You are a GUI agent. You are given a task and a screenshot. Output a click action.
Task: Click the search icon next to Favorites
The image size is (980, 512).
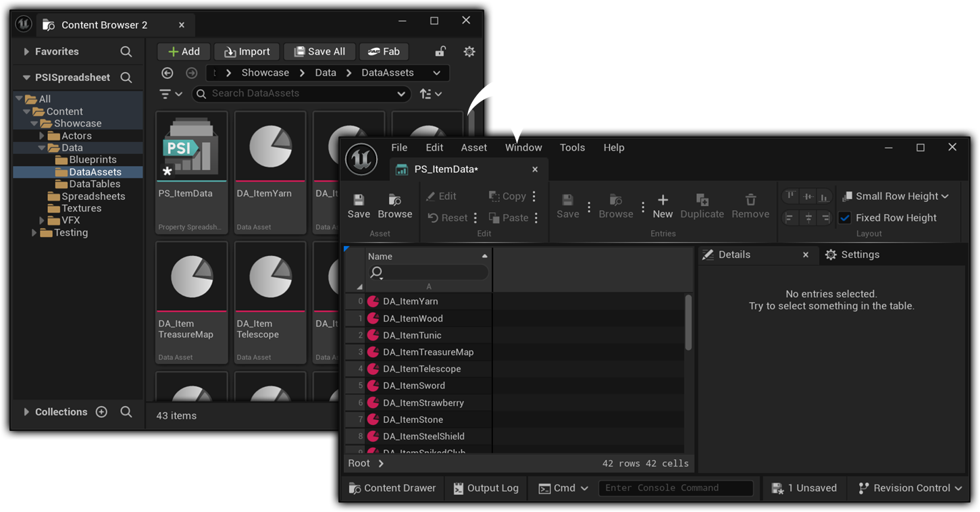tap(126, 51)
